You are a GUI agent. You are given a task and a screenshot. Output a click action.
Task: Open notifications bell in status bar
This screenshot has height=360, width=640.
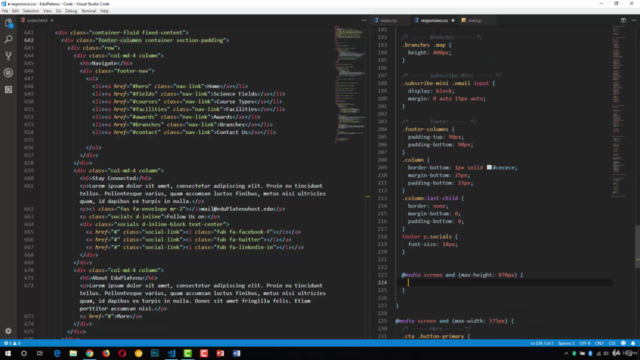tap(633, 343)
